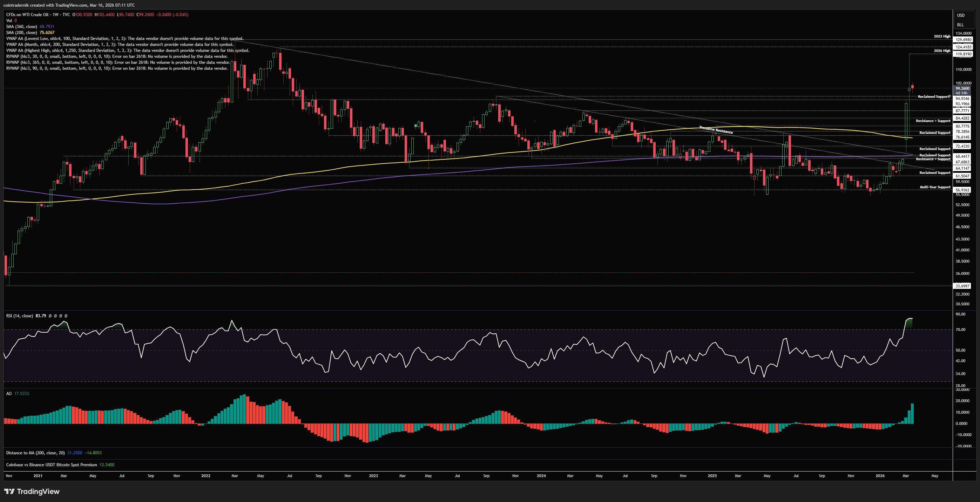Click the 2024 label on time axis
Image resolution: width=980 pixels, height=502 pixels.
(x=541, y=476)
